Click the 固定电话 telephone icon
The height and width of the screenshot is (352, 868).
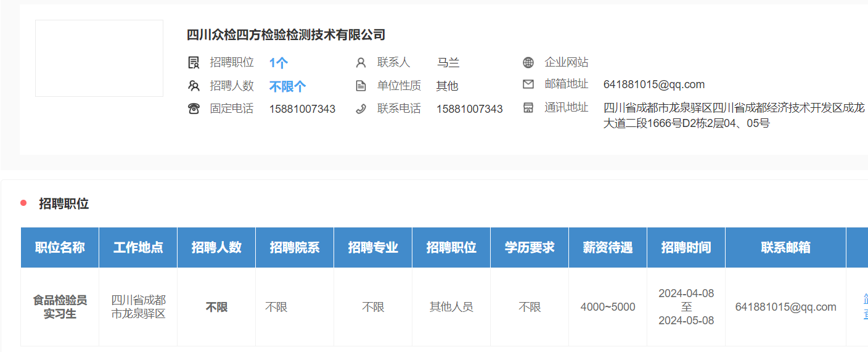pyautogui.click(x=194, y=109)
